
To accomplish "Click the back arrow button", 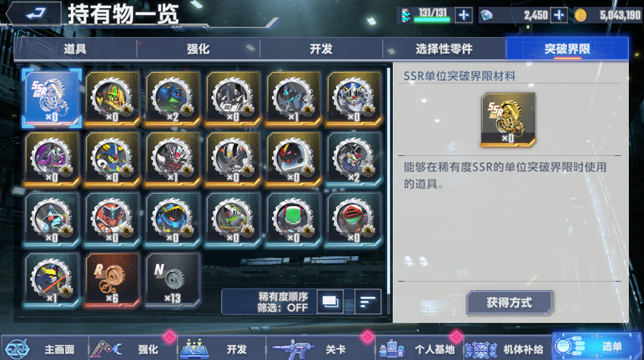I will (34, 14).
